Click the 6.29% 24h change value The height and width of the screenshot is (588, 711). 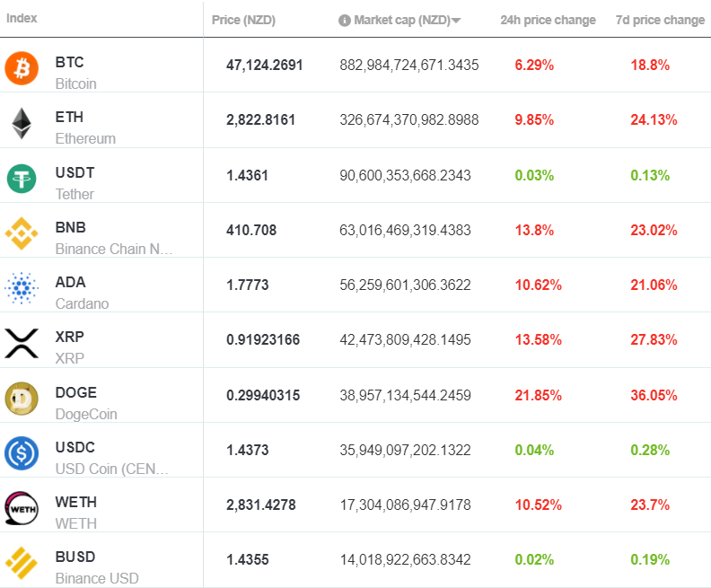534,65
